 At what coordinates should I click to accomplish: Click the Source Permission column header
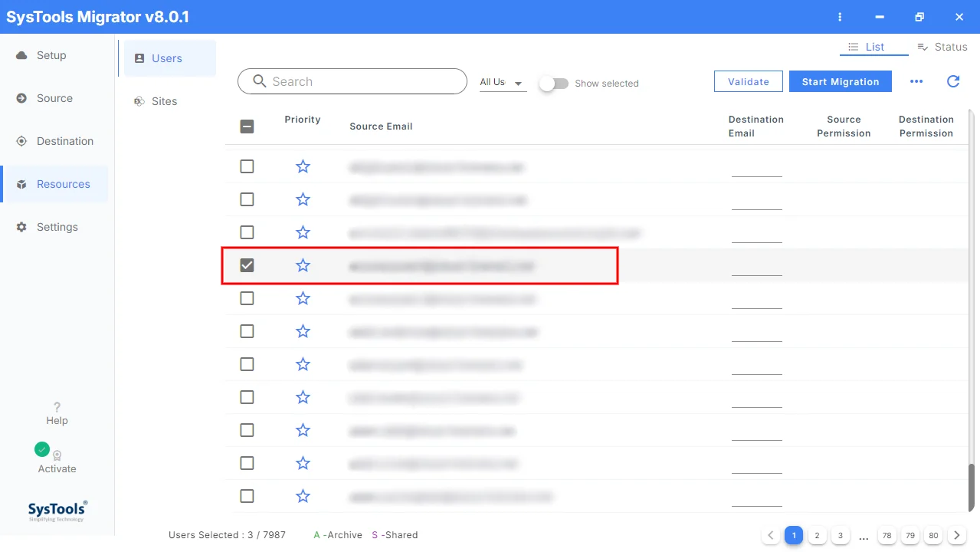pyautogui.click(x=844, y=127)
